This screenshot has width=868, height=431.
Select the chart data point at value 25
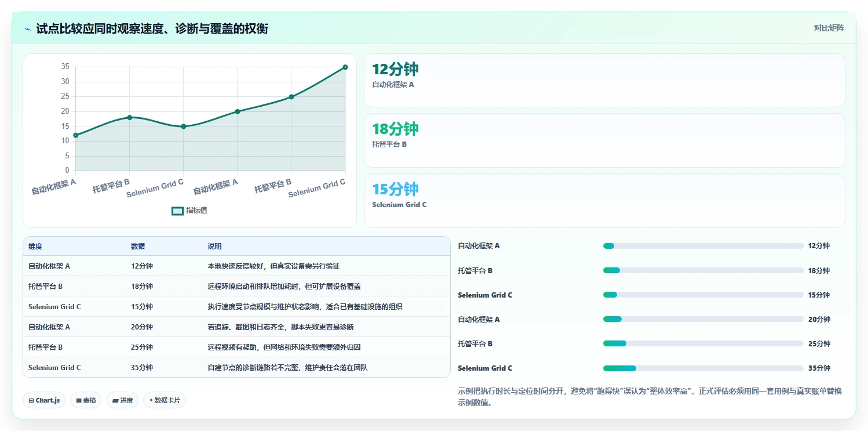click(x=291, y=97)
